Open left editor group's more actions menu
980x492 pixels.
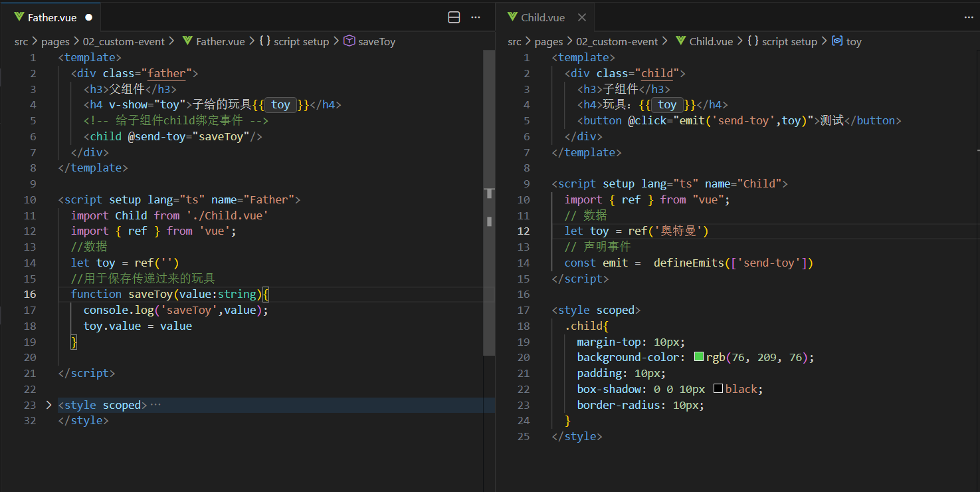(x=476, y=18)
